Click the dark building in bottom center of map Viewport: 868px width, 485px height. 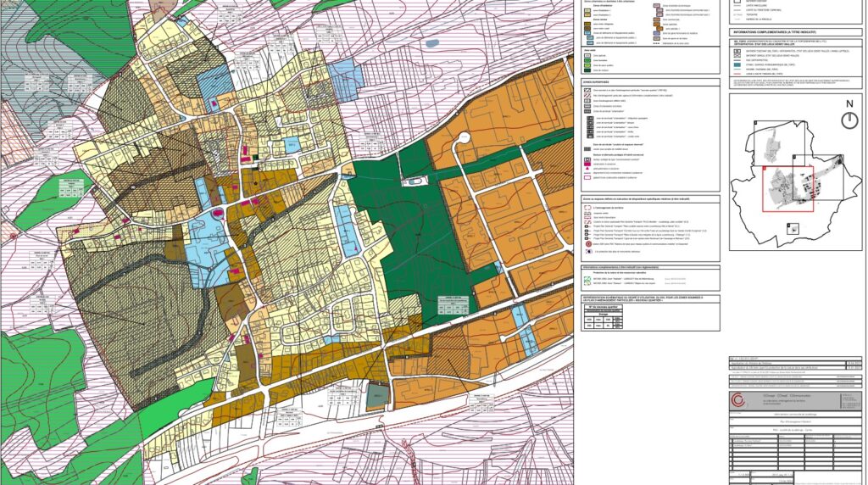376,395
